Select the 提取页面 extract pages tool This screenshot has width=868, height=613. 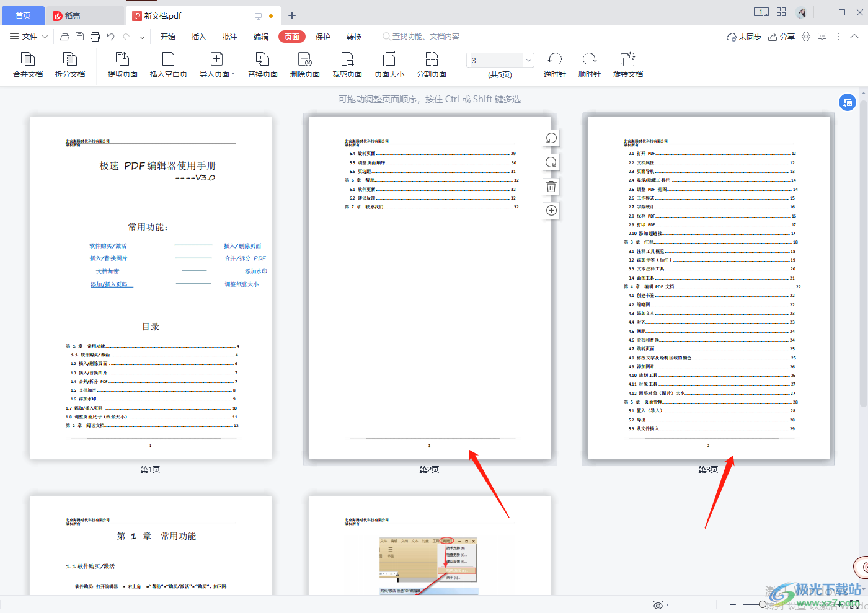pyautogui.click(x=123, y=64)
